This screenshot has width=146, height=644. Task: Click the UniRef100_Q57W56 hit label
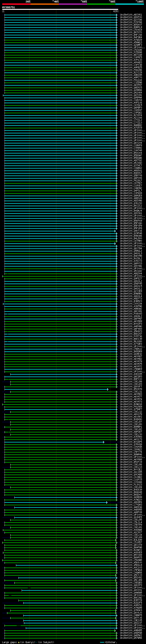point(131,638)
